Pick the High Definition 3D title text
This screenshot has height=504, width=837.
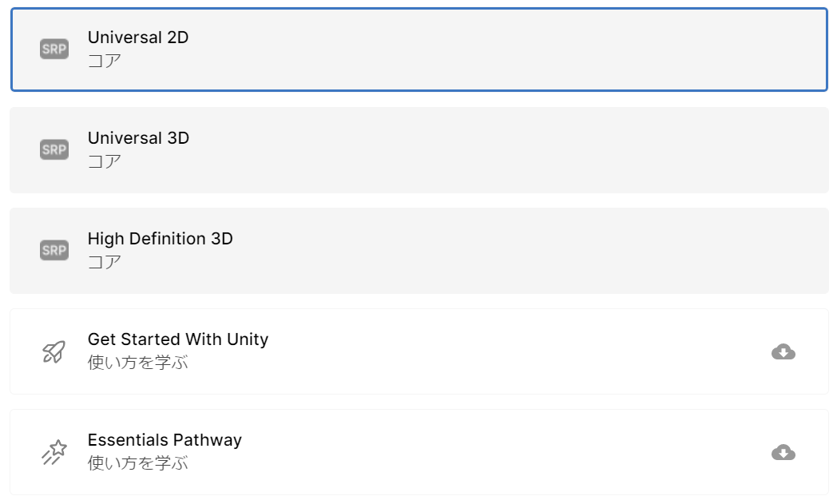pos(160,238)
